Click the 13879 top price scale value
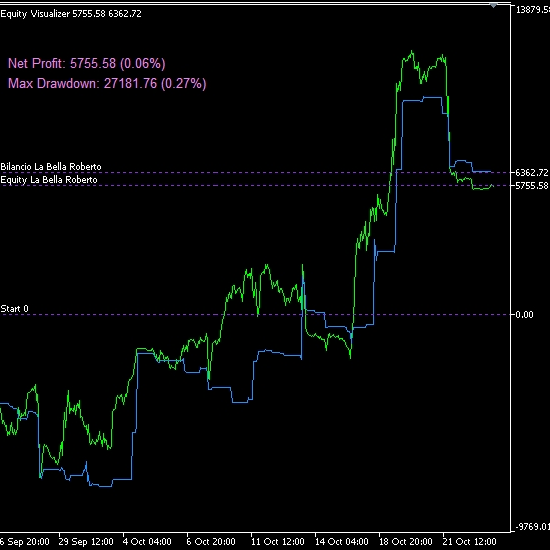 (532, 10)
